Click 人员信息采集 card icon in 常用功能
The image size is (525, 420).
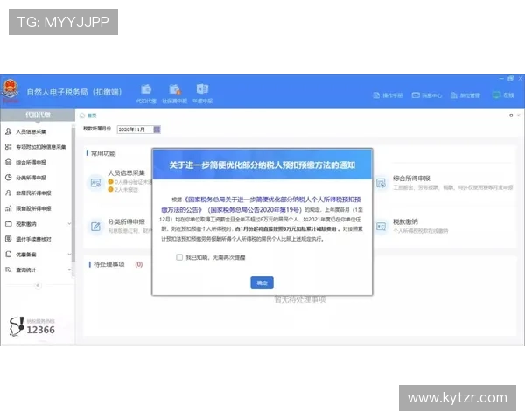click(x=95, y=183)
